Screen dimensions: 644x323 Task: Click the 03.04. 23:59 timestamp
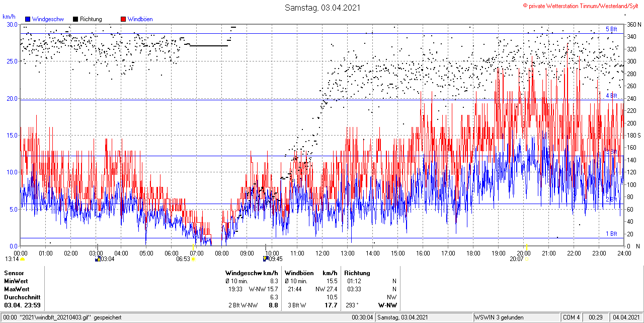pyautogui.click(x=23, y=305)
